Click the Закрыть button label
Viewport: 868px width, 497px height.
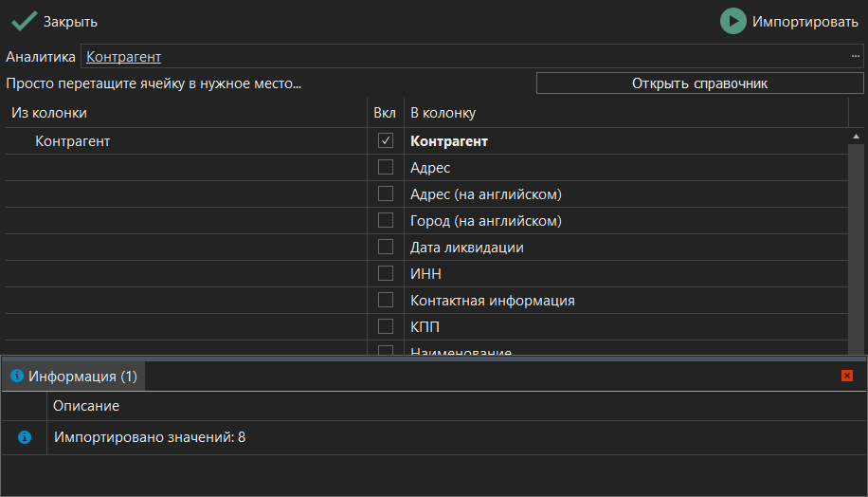coord(70,22)
